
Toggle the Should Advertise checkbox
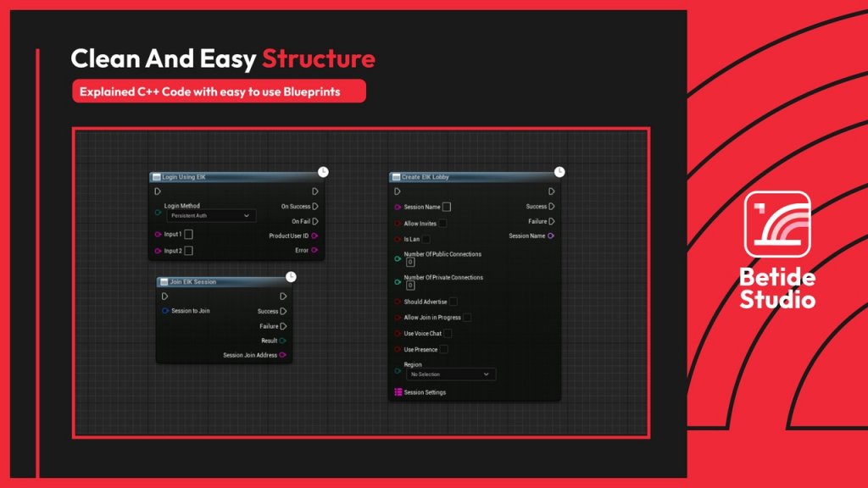point(453,302)
